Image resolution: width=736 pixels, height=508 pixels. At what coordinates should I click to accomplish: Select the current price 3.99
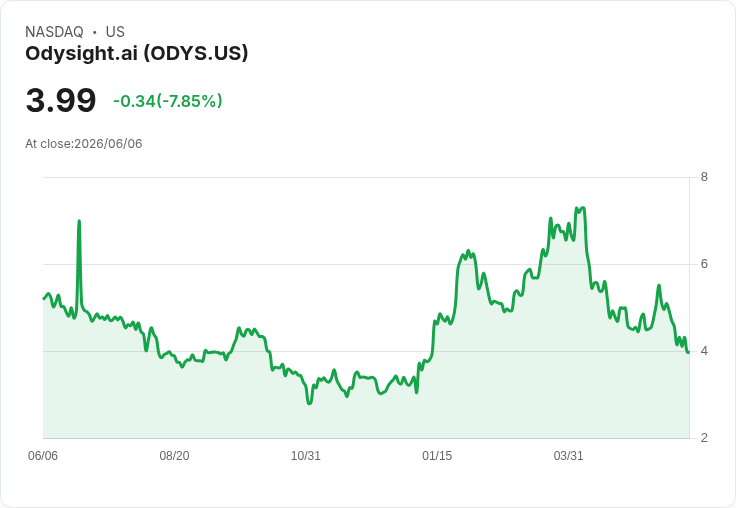[61, 101]
